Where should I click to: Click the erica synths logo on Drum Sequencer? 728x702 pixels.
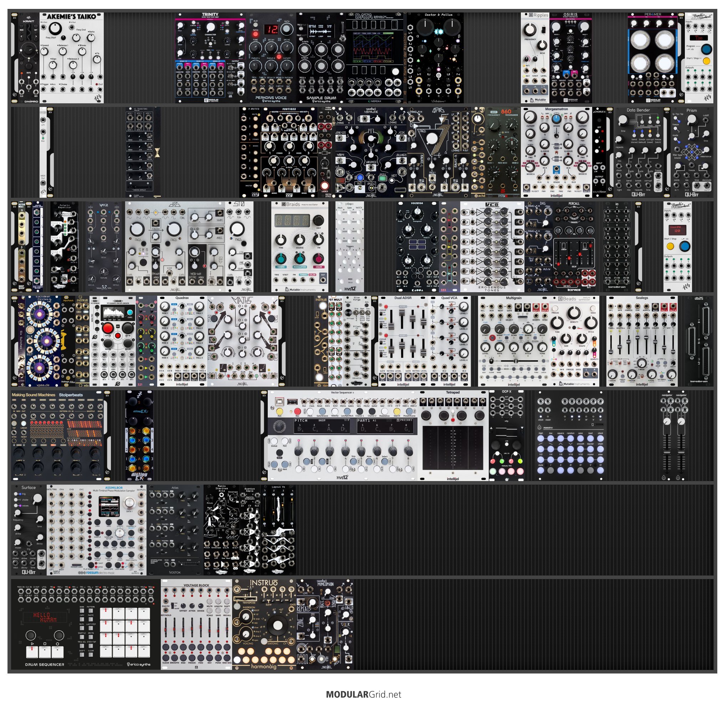tap(139, 664)
